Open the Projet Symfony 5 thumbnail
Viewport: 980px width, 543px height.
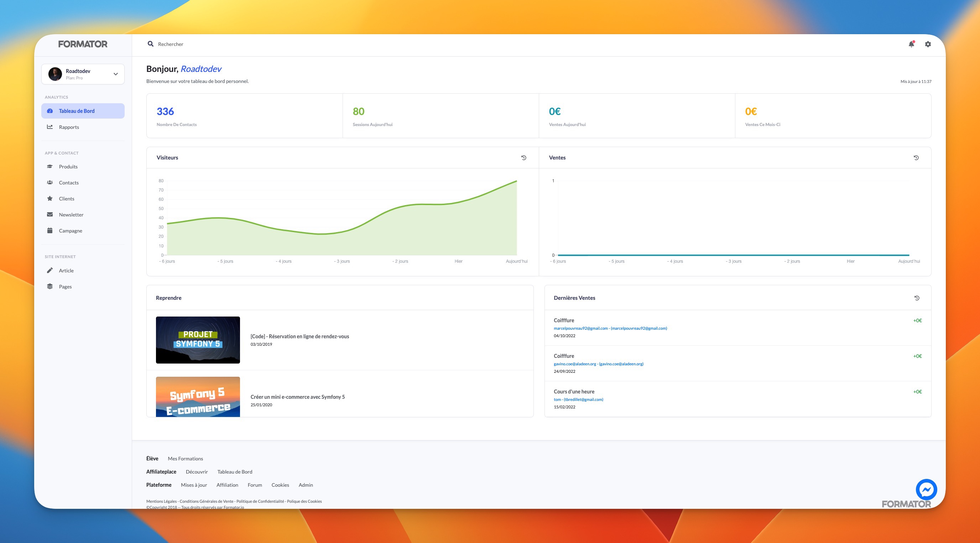click(x=198, y=340)
